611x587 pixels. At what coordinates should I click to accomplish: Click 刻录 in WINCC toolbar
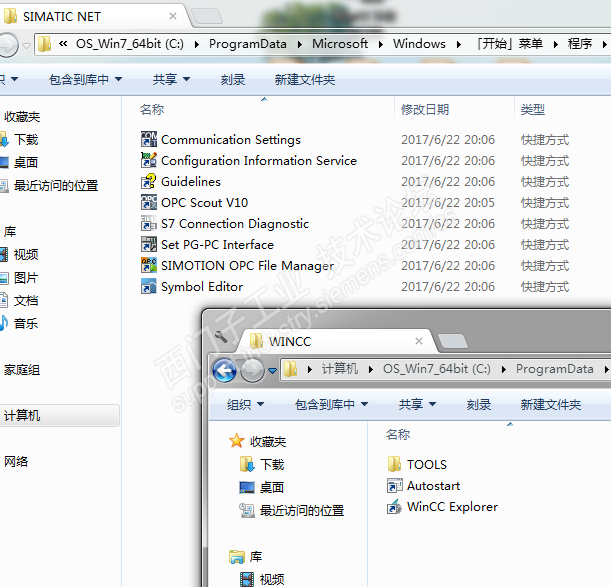tap(479, 405)
